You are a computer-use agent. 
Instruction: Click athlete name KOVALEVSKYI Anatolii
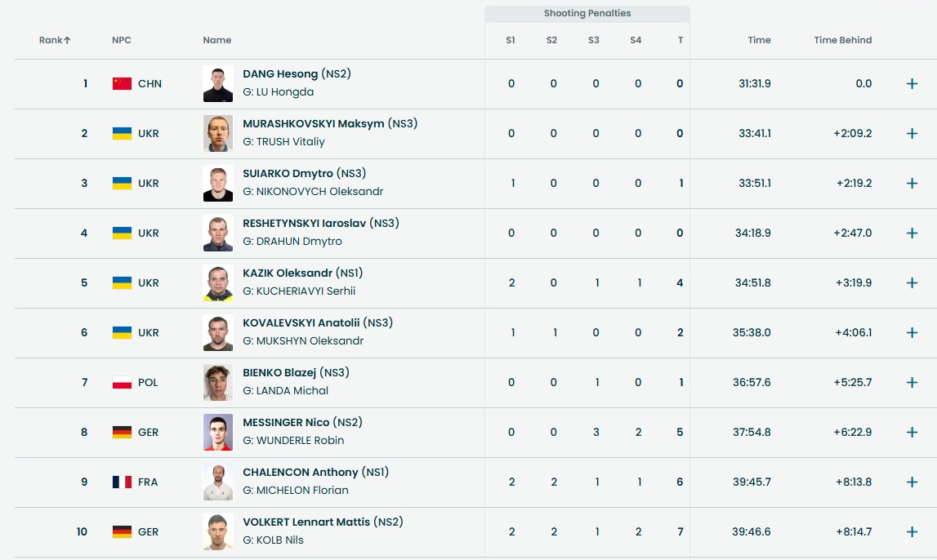[x=301, y=322]
